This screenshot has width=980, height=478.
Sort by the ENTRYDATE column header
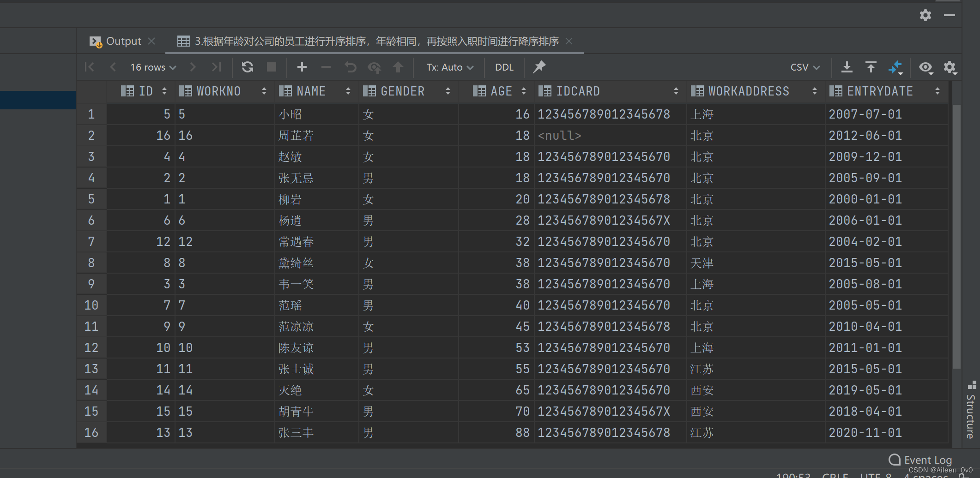(886, 91)
